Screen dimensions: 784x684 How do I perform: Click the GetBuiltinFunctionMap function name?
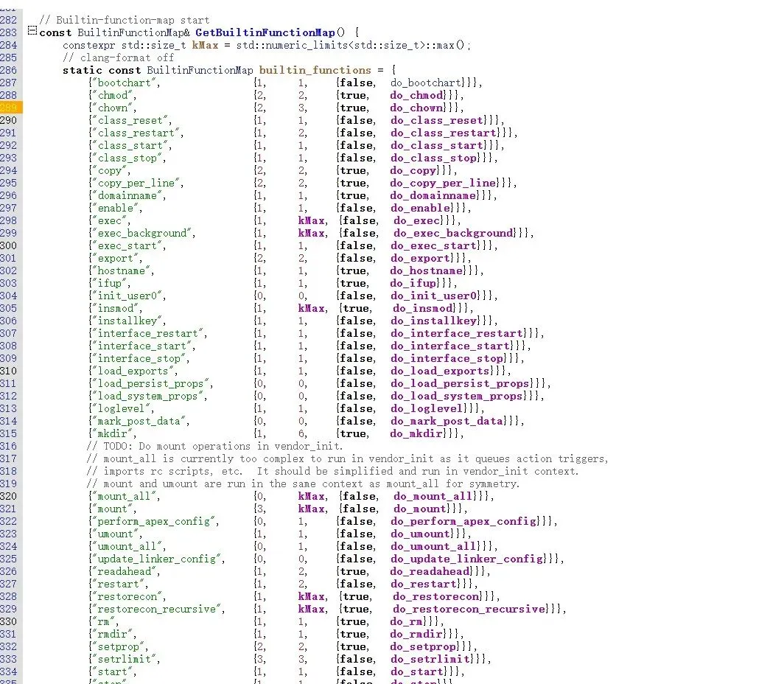[x=265, y=32]
